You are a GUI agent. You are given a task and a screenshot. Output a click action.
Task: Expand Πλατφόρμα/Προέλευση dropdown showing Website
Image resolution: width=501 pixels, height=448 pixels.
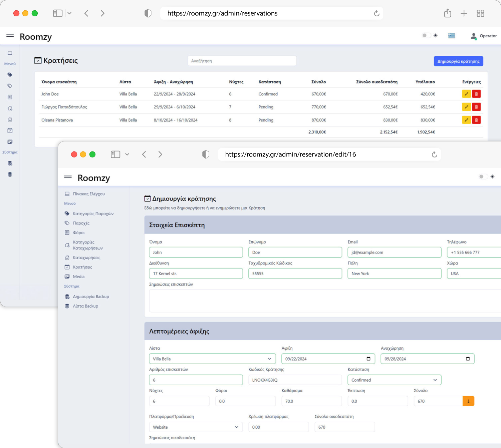[196, 427]
